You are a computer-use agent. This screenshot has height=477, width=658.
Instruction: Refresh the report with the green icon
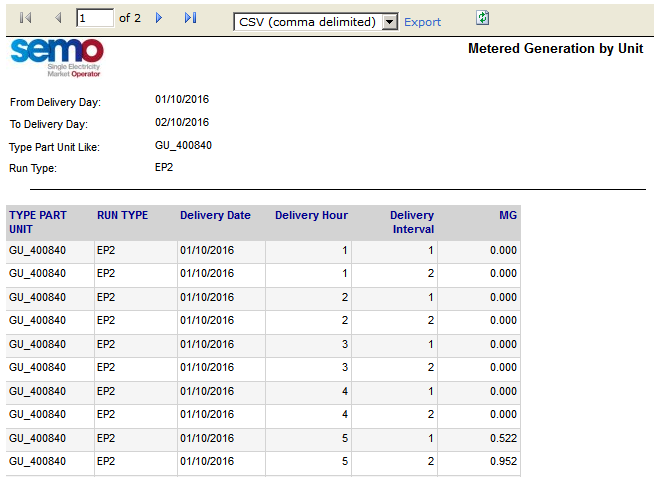[x=483, y=18]
